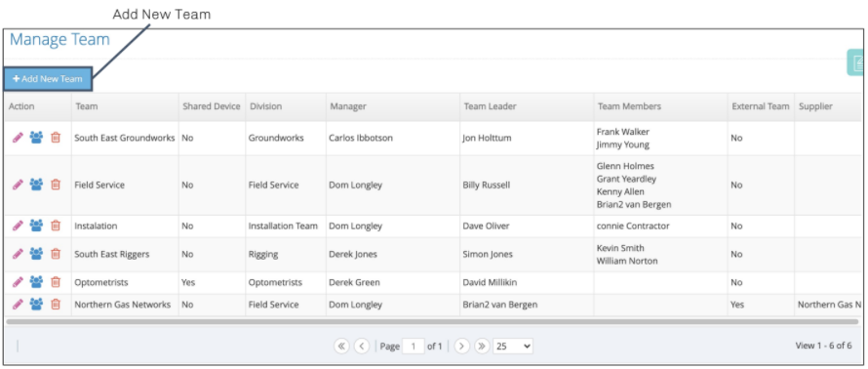Click team leader Billy Russell

coord(486,185)
